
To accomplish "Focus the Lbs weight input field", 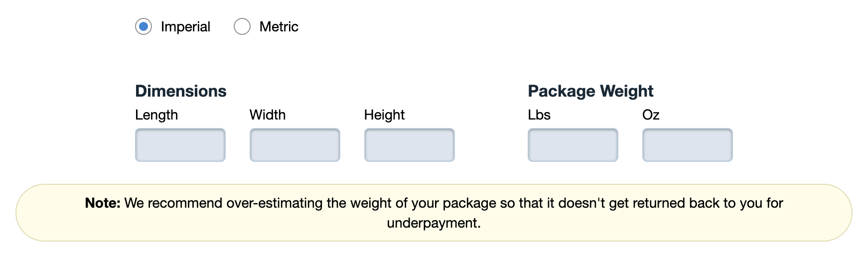I will coord(573,145).
